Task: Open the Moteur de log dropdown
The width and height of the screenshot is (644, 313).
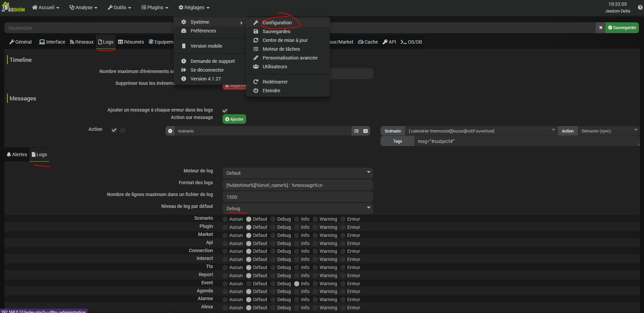Action: pos(298,173)
